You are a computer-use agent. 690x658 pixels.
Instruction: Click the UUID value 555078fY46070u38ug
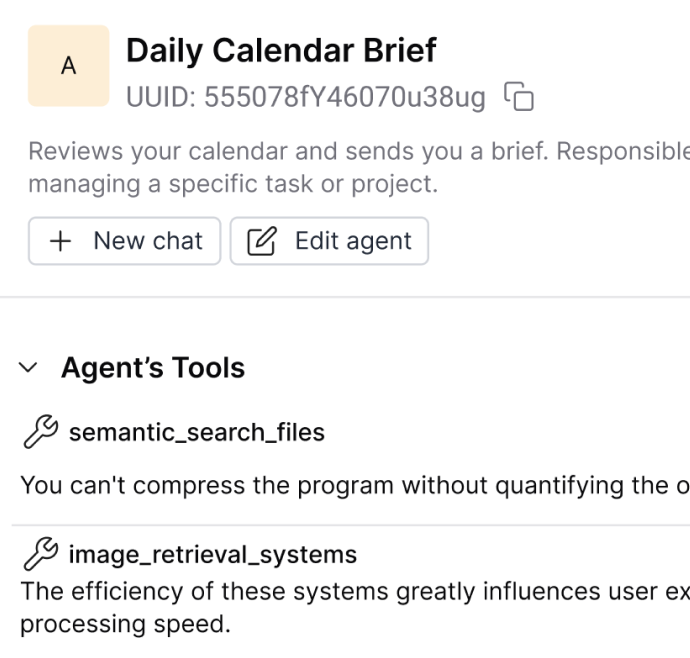[344, 97]
